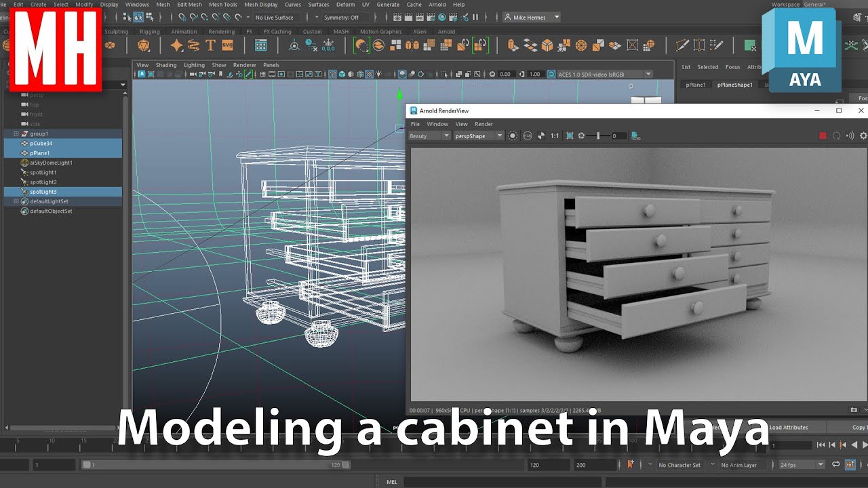Screen dimensions: 868x488
Task: Open the Mesh Tools menu
Action: (x=222, y=4)
